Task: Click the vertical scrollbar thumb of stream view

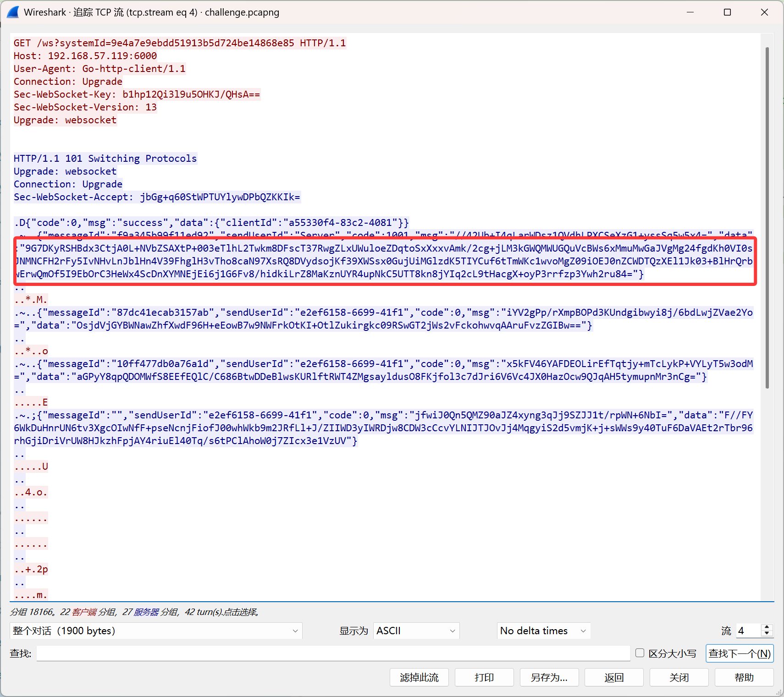Action: pyautogui.click(x=767, y=218)
